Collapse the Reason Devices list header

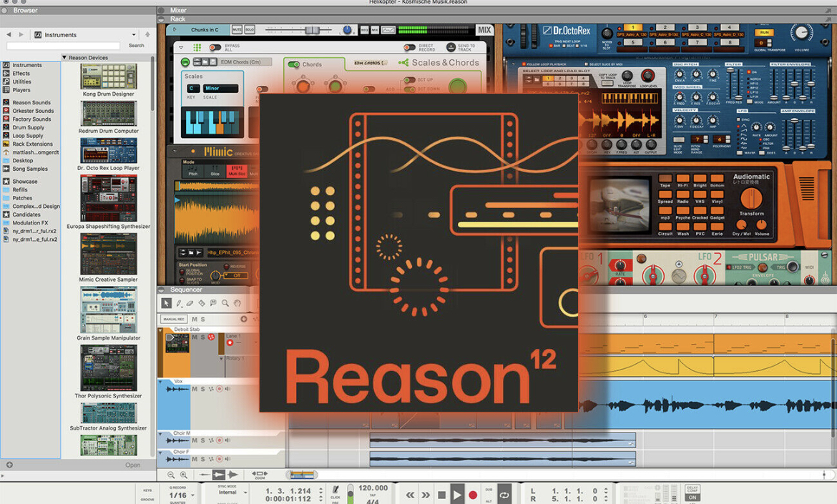pyautogui.click(x=64, y=58)
